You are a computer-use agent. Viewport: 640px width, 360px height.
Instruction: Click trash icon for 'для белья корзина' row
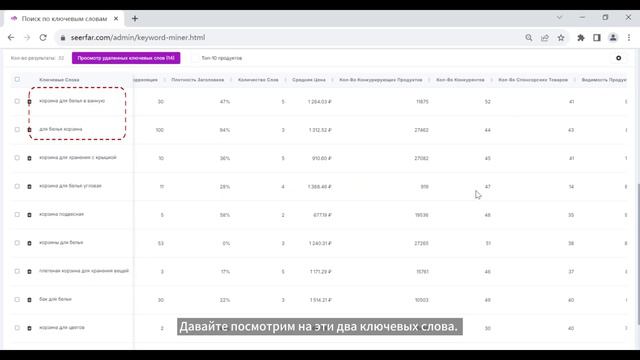pos(29,130)
